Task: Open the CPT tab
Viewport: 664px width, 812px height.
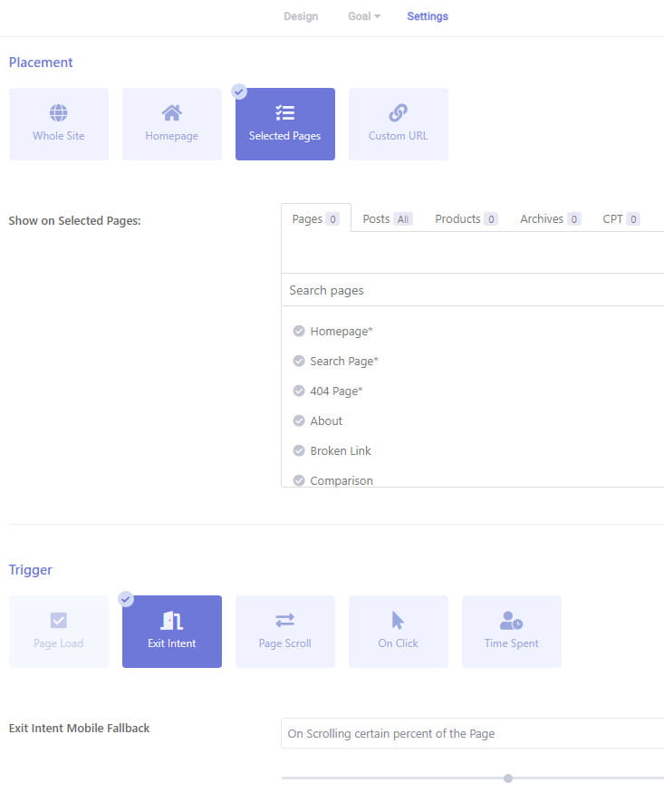Action: click(x=621, y=218)
